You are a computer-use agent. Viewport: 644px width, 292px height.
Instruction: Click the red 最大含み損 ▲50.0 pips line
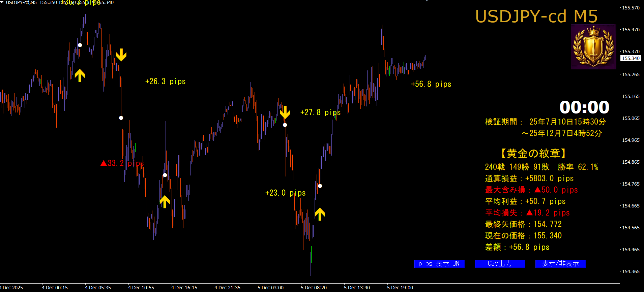531,190
